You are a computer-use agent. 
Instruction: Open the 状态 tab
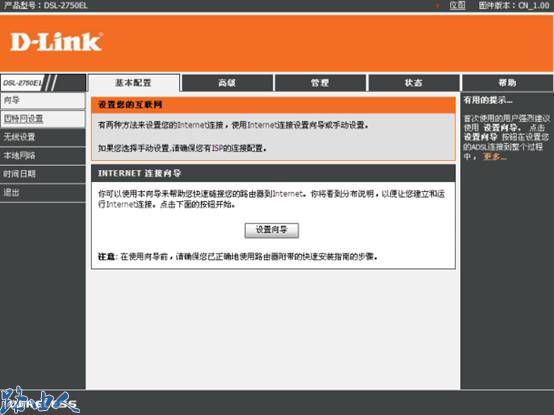[x=414, y=83]
